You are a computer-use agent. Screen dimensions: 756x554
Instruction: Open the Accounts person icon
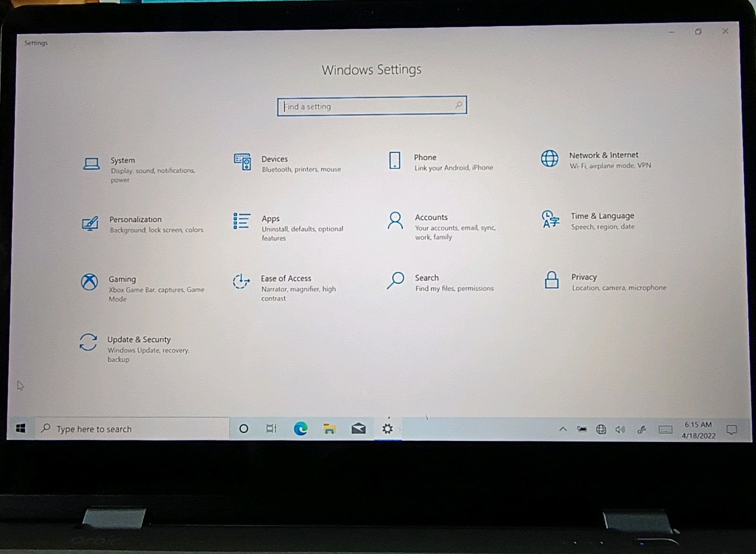pos(395,220)
